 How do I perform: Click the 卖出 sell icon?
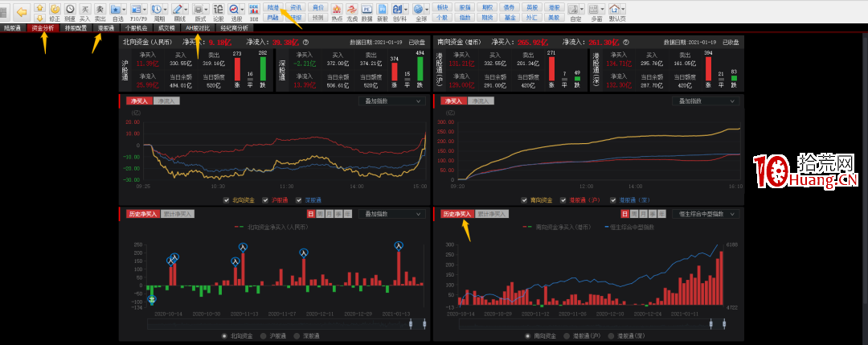[100, 11]
